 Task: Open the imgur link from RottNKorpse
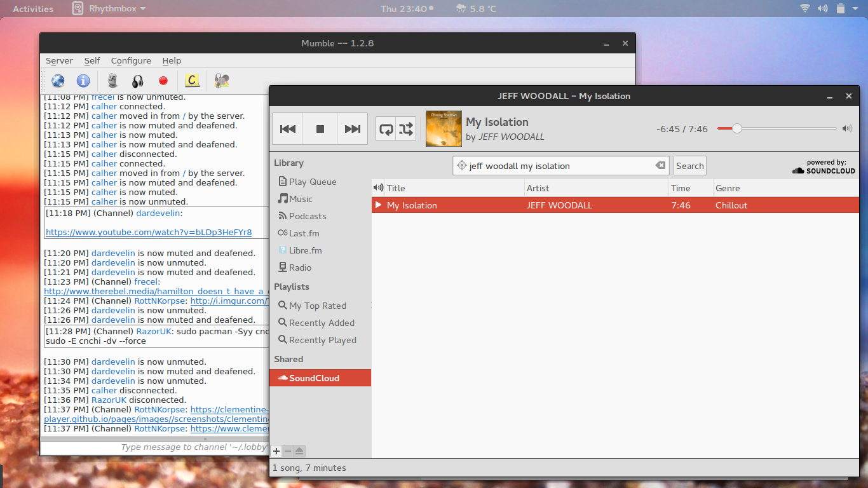229,301
